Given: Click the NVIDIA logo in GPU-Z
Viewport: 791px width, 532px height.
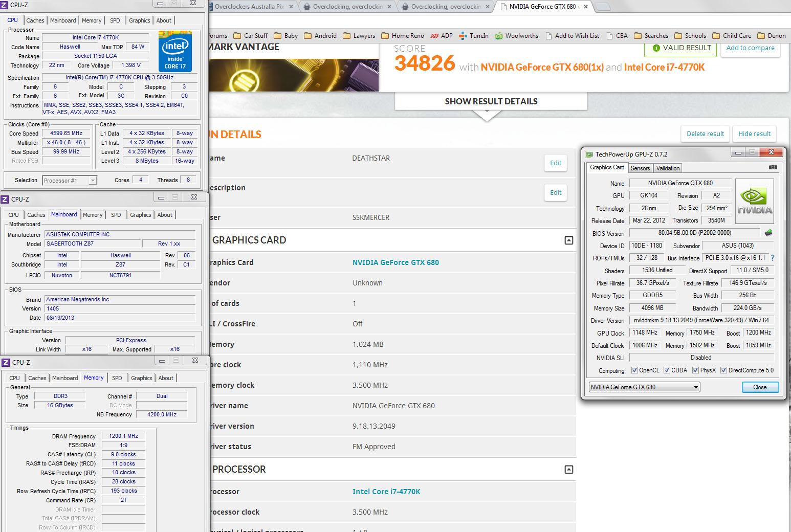Looking at the screenshot, I should (x=755, y=201).
